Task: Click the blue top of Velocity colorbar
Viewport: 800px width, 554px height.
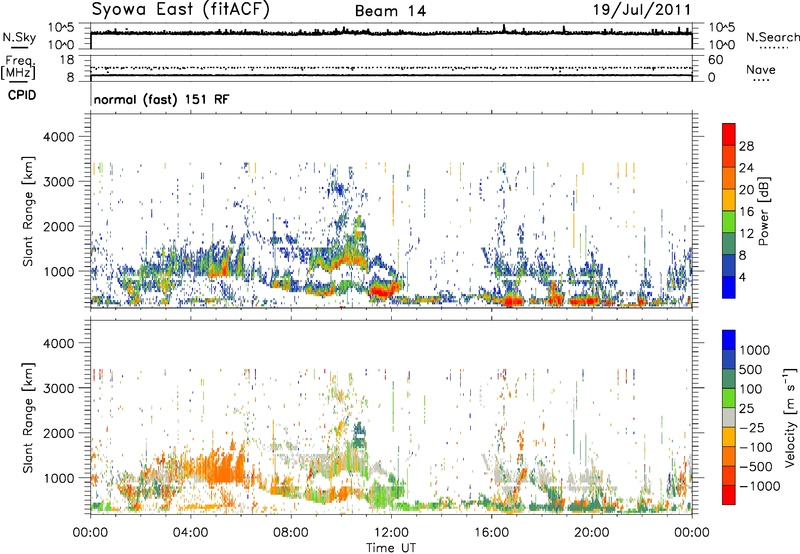Action: [x=729, y=339]
